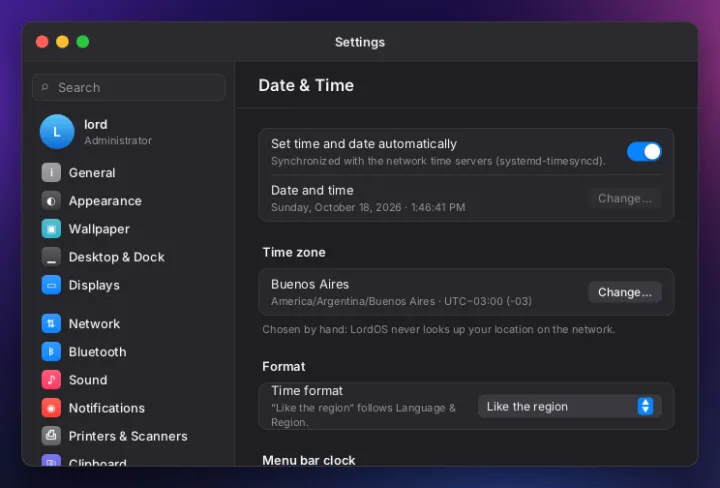Click the Time zone Change button
This screenshot has width=720, height=488.
624,292
